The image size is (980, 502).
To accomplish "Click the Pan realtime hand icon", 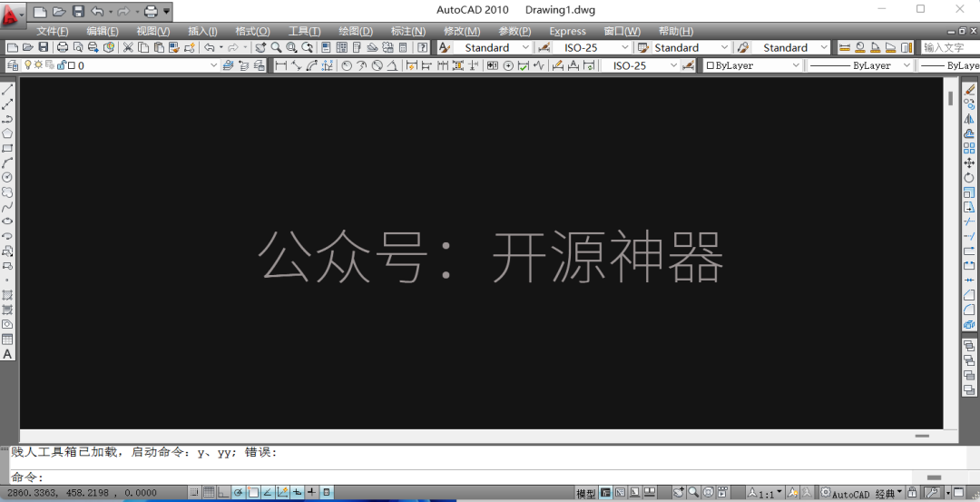I will (260, 47).
